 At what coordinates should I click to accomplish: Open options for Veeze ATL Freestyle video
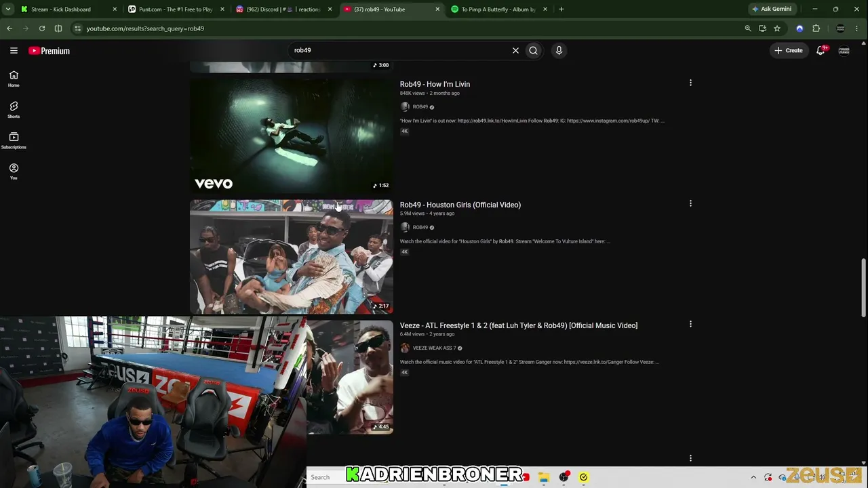coord(690,324)
